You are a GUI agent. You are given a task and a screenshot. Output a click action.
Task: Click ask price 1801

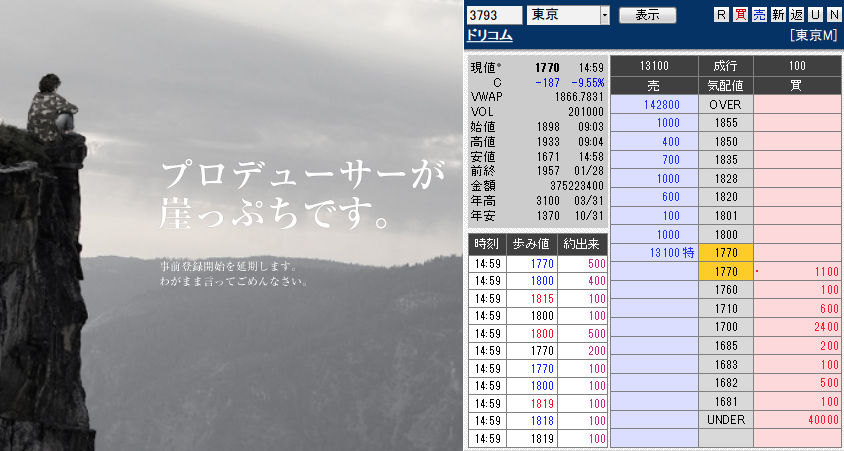[x=726, y=216]
